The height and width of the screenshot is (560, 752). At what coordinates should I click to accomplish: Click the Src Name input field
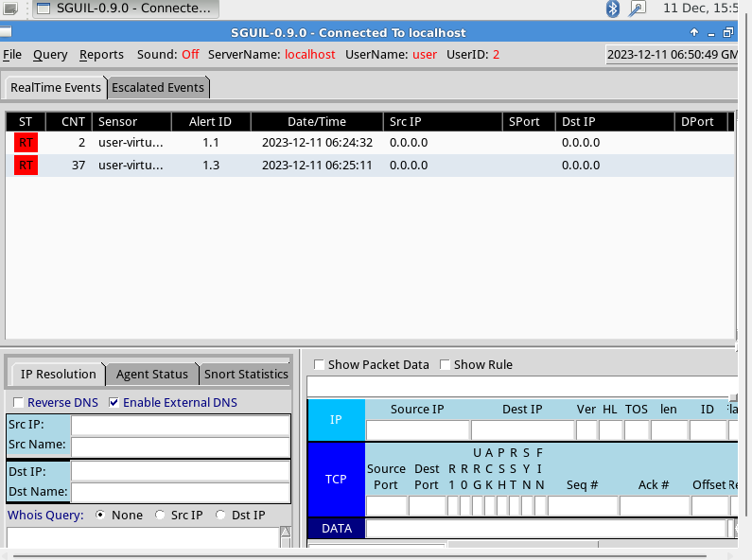tap(181, 446)
